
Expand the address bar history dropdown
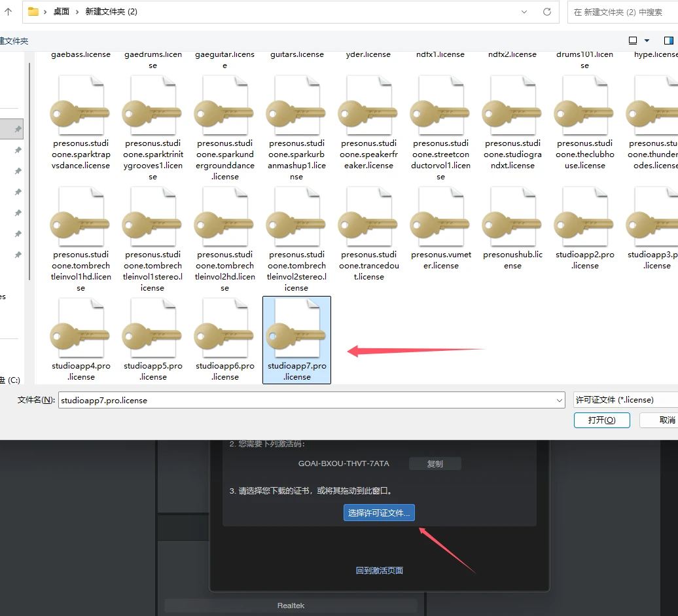(524, 12)
